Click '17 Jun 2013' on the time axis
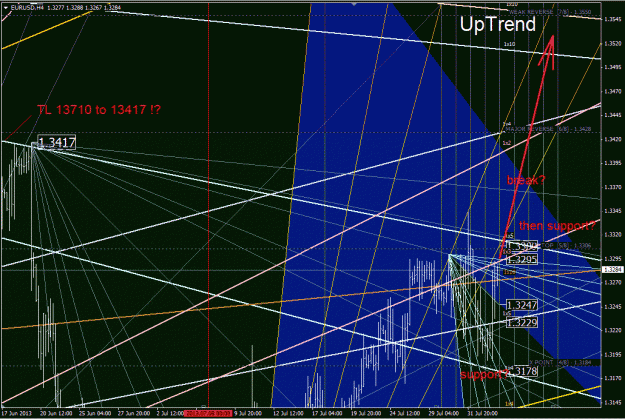Image resolution: width=625 pixels, height=419 pixels. [16, 413]
